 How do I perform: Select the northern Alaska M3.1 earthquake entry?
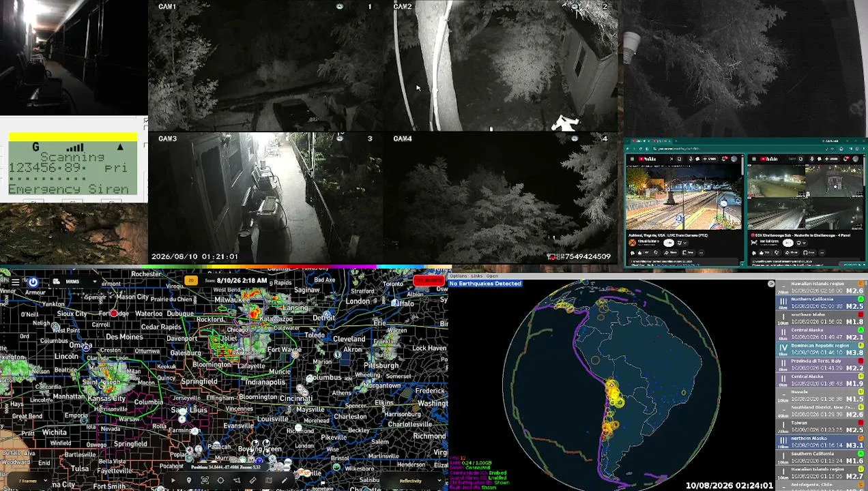point(821,442)
